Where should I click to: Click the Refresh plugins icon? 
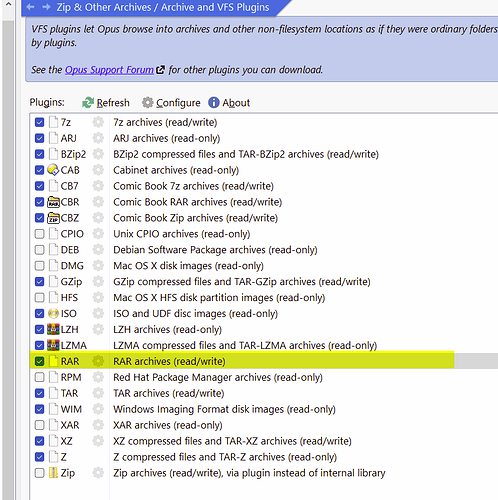pos(88,103)
